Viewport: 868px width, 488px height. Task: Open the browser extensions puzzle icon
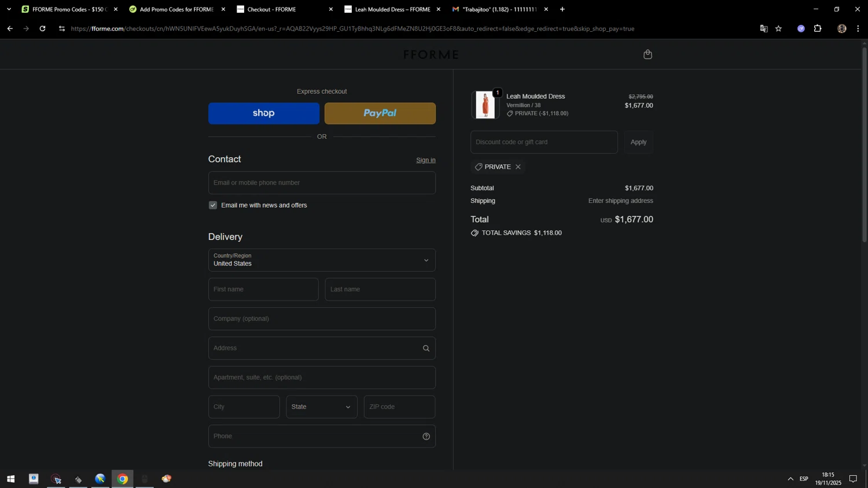(x=818, y=28)
